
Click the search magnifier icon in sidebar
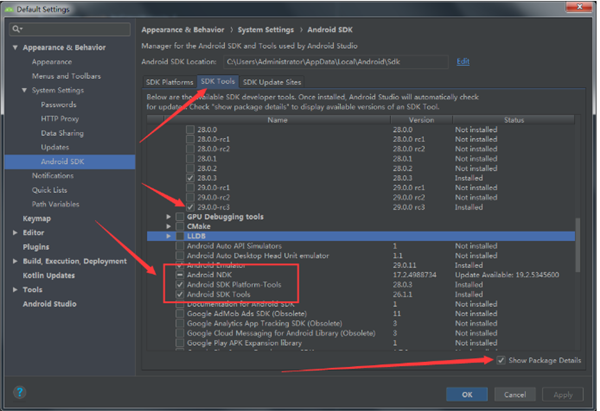[x=16, y=29]
